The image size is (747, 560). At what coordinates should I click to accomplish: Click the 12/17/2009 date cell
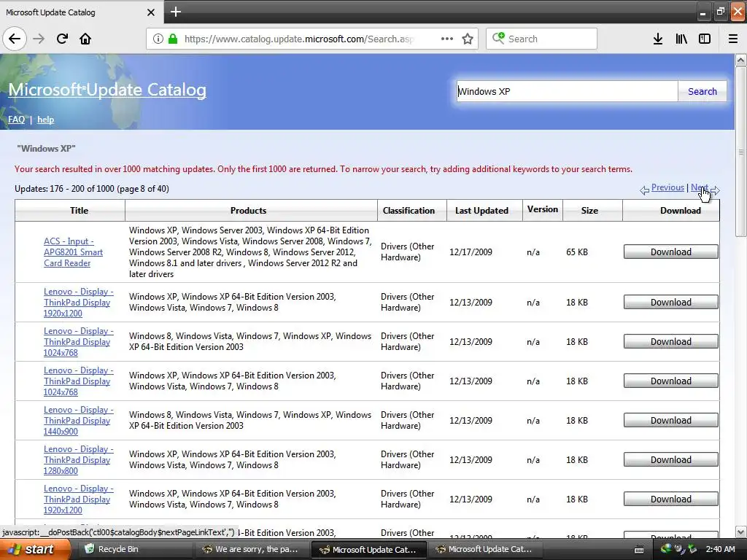click(x=471, y=252)
